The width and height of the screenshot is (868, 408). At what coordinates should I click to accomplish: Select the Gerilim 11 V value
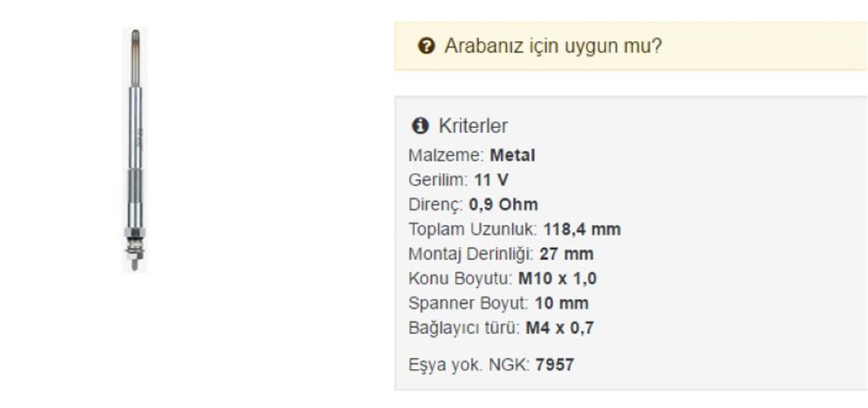pos(491,180)
